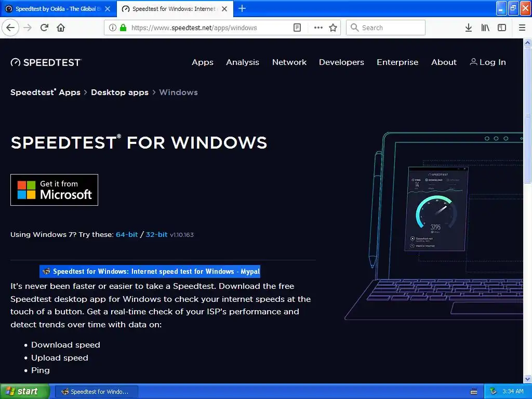Click the Log In link
The height and width of the screenshot is (399, 532).
pyautogui.click(x=488, y=62)
